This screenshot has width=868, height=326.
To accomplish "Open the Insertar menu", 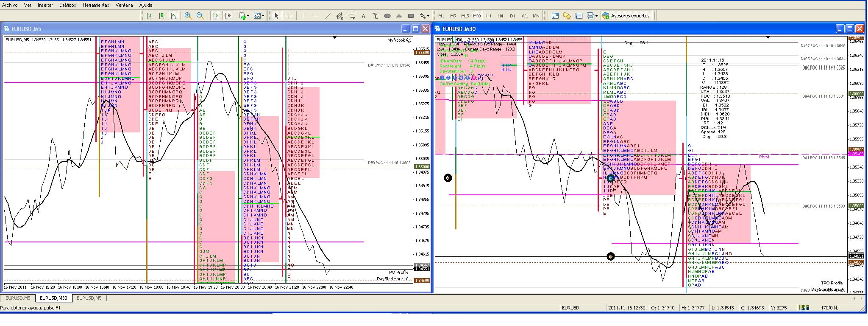I will [45, 5].
